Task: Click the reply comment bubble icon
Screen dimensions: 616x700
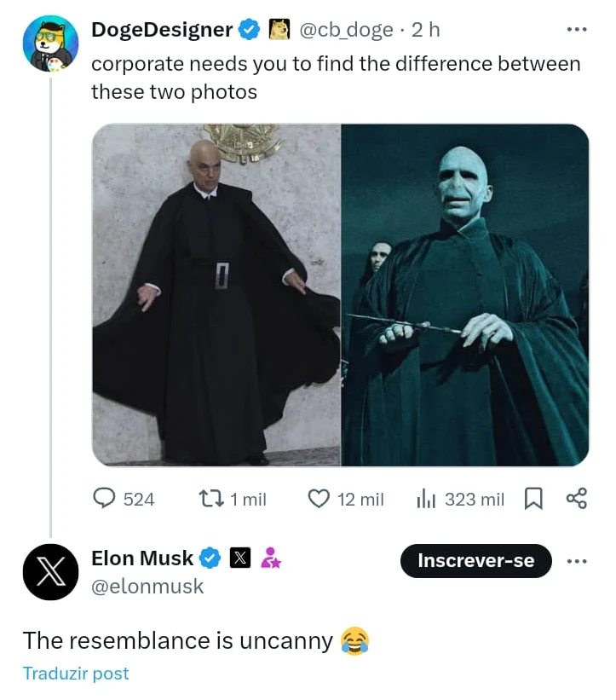Action: [x=104, y=498]
